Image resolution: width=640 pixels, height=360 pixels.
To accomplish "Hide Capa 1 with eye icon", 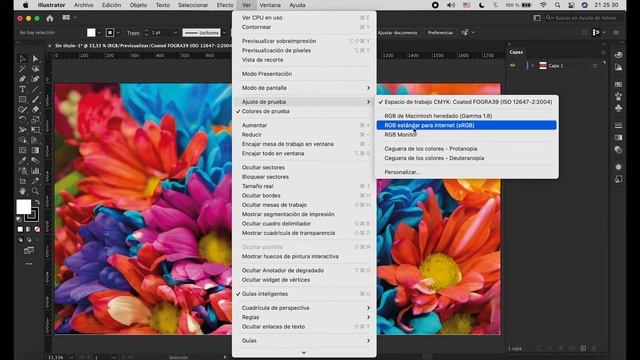I will [513, 65].
